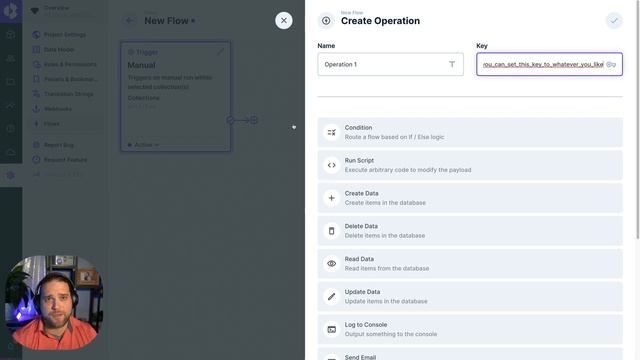Click the Update Data pencil icon
Viewport: 640px width, 360px height.
coord(331,297)
